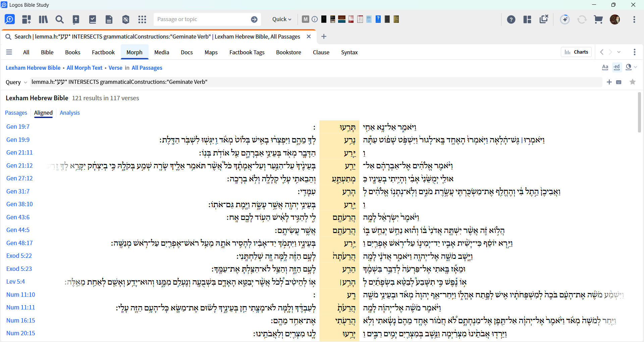The width and height of the screenshot is (644, 342).
Task: Open the Gen 19:7 reference
Action: coord(18,127)
